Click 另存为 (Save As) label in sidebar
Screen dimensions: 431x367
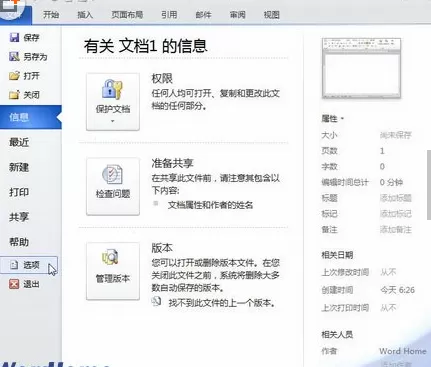[x=35, y=57]
